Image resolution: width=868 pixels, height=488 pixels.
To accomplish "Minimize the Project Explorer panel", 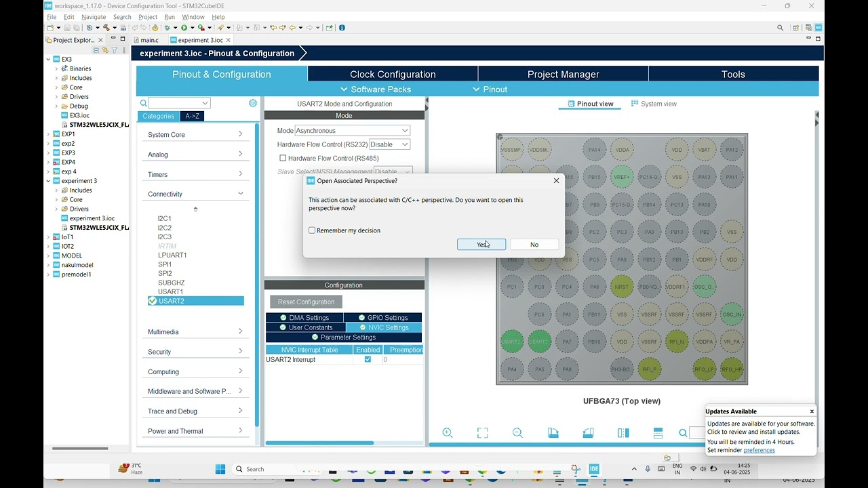I will (x=113, y=39).
